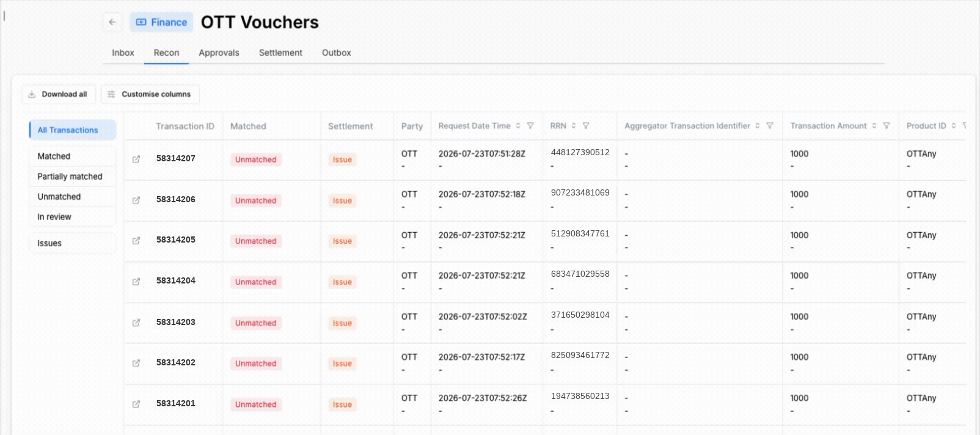Click Unmatched badge in row 58314207
This screenshot has height=435, width=980.
(x=255, y=159)
